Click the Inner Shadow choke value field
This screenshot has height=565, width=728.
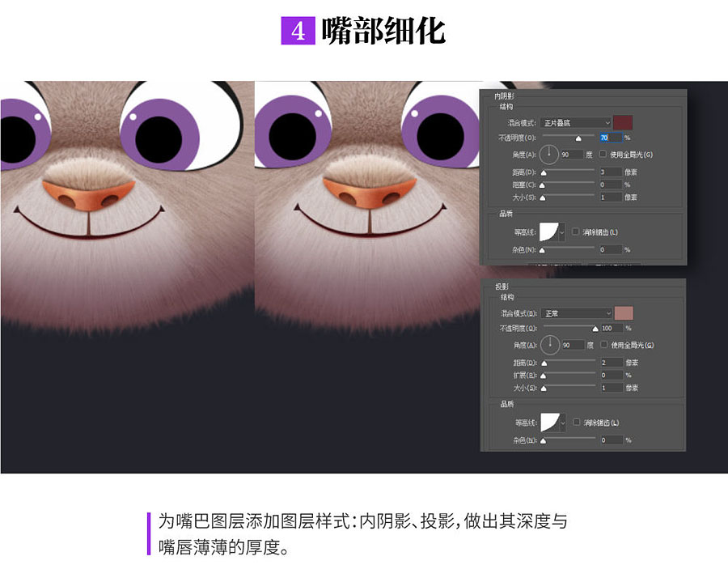[610, 185]
